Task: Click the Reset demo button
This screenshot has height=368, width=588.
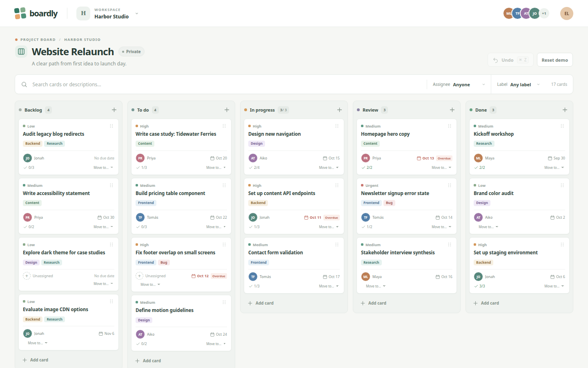Action: pos(555,60)
